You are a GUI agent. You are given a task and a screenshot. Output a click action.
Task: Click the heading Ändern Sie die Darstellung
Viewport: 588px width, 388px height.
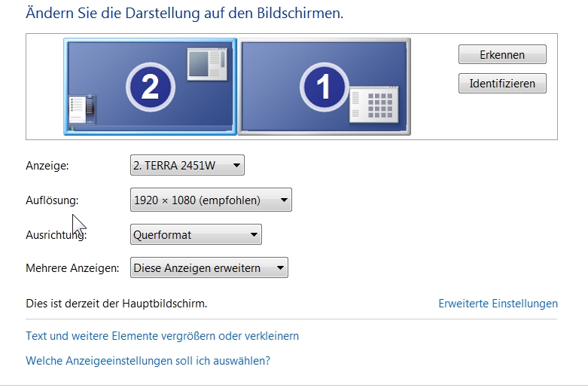coord(184,13)
